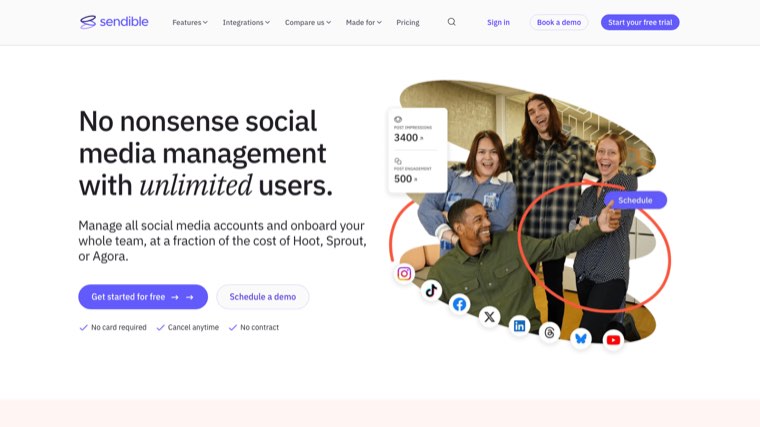Click the No nonsense social media headline

206,153
